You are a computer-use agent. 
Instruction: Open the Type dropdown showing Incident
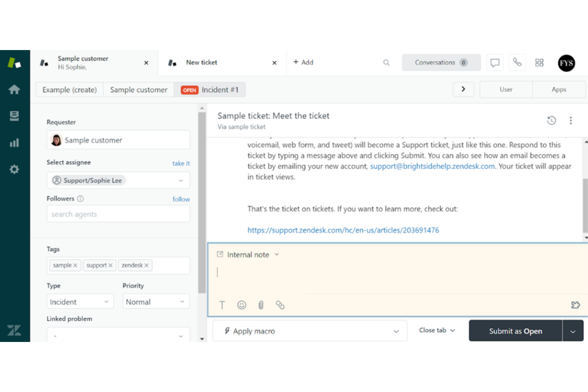tap(80, 301)
